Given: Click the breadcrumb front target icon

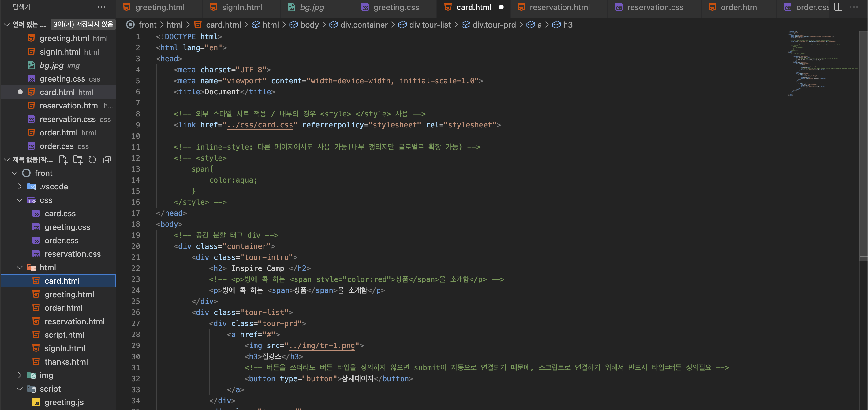Looking at the screenshot, I should pyautogui.click(x=130, y=25).
